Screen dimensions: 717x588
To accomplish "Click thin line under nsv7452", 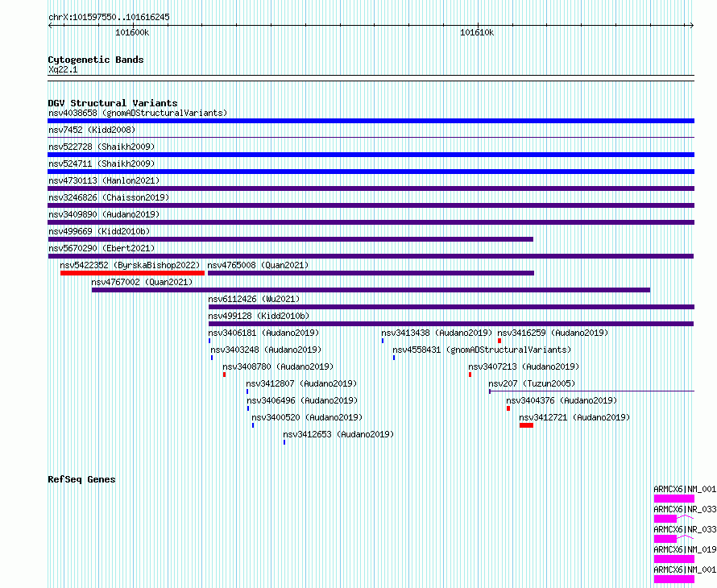I will point(371,138).
